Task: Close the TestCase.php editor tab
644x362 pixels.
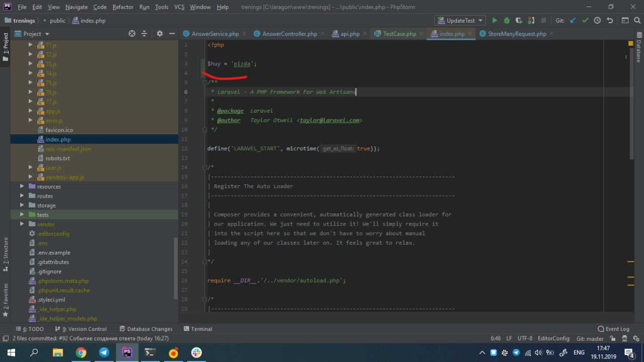Action: 423,34
